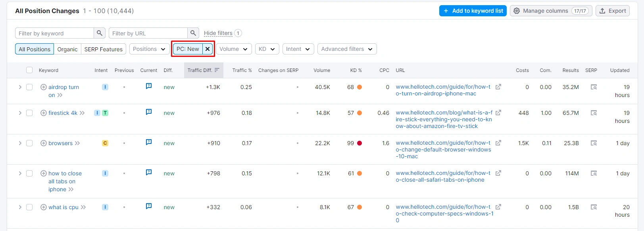
Task: Open the what is cpu keyword link
Action: click(x=63, y=207)
